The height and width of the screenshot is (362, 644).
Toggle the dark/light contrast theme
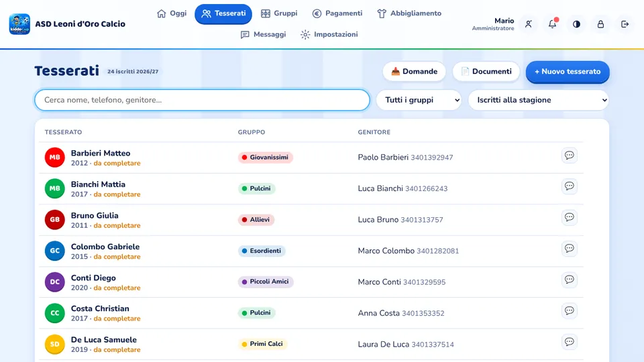coord(577,24)
